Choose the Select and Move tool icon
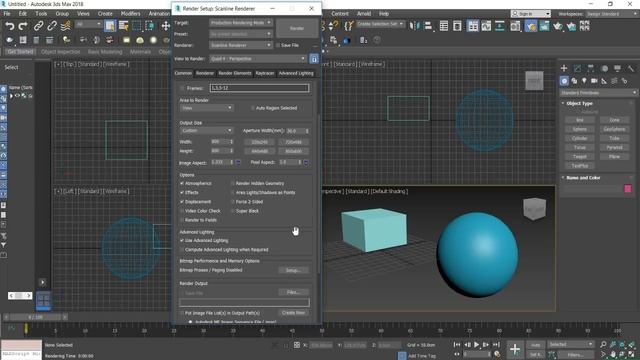Image resolution: width=640 pixels, height=360 pixels. point(165,26)
